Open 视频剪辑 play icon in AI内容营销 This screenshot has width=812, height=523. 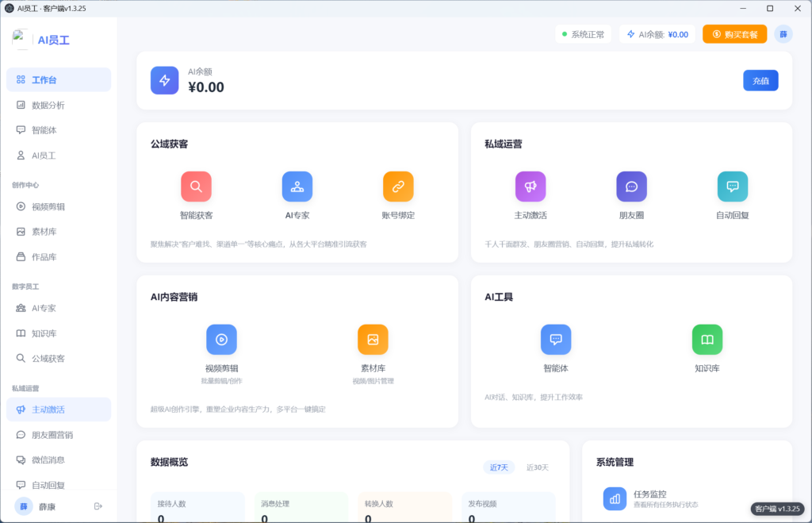pyautogui.click(x=221, y=339)
